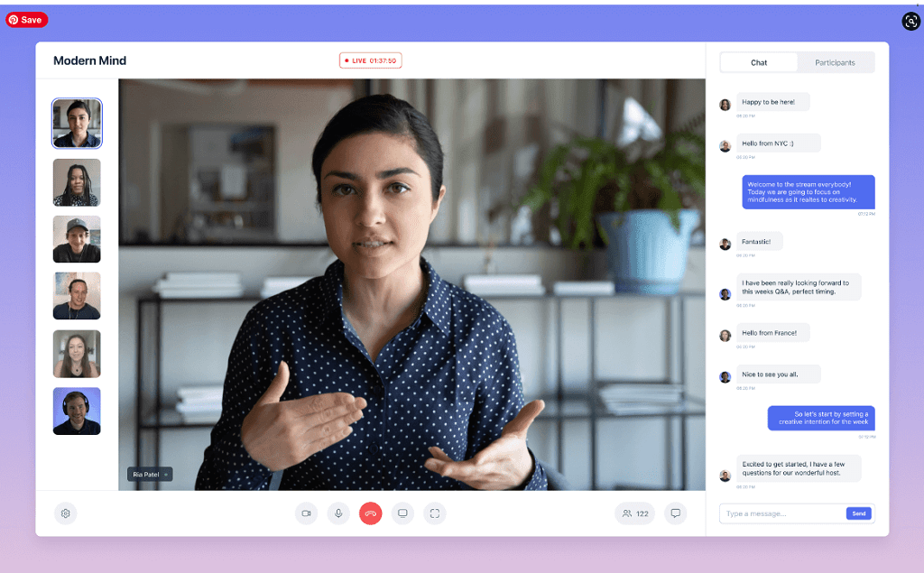
Task: Select the thumbnail of woman with braids
Action: [77, 182]
